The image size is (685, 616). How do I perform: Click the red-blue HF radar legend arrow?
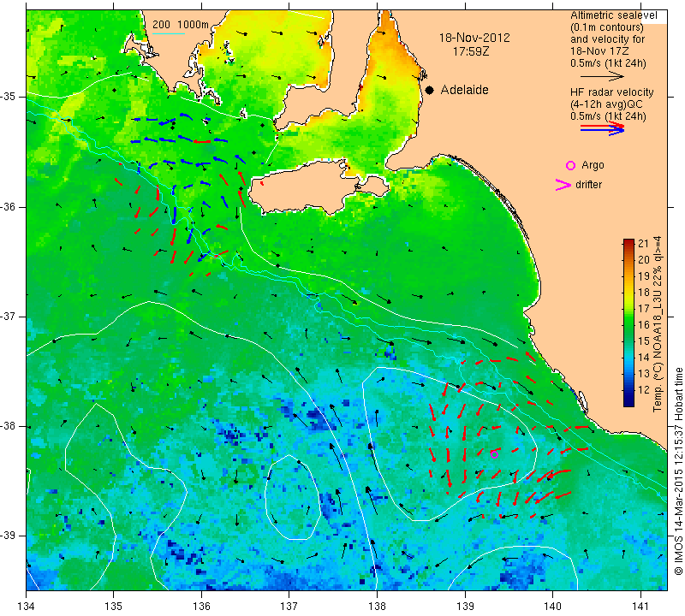pos(603,128)
